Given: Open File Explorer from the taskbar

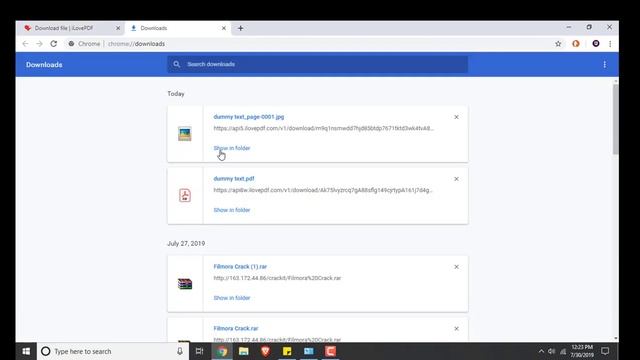Looking at the screenshot, I should coord(244,351).
